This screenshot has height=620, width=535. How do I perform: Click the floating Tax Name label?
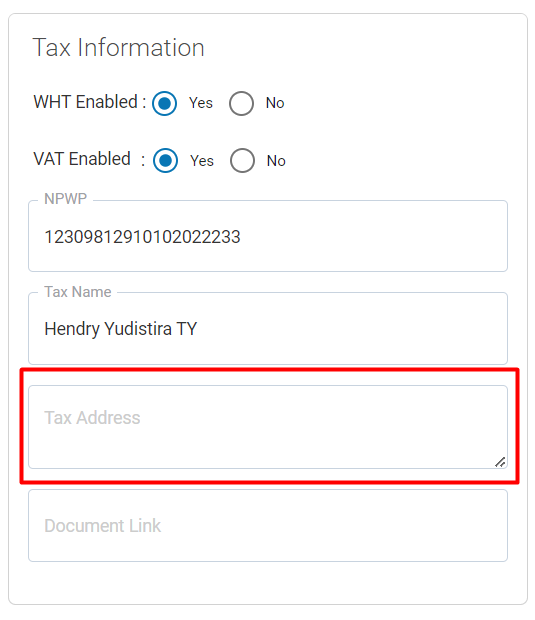click(x=78, y=292)
